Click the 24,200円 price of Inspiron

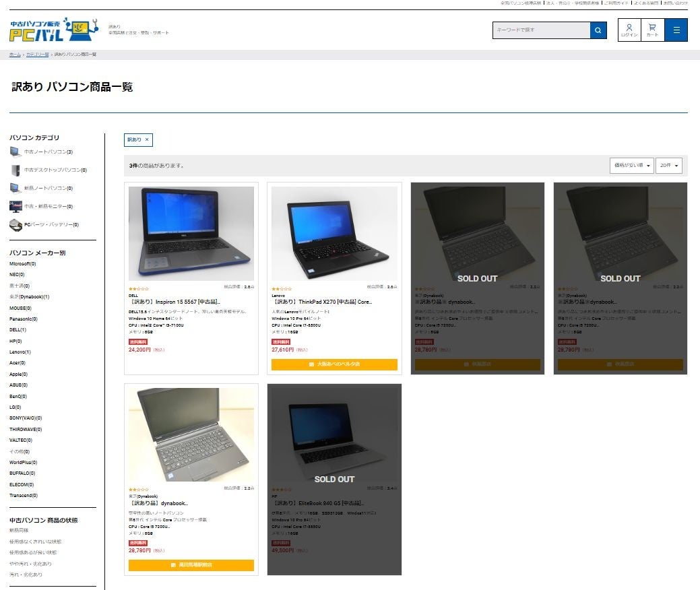(x=139, y=350)
